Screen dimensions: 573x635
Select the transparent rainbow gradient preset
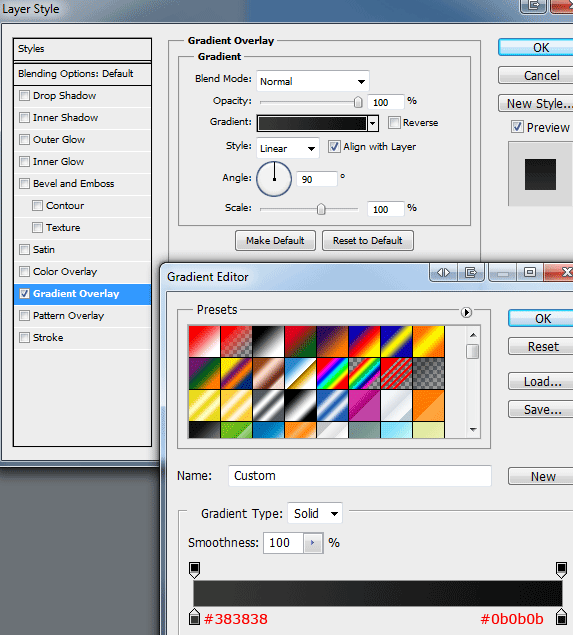click(364, 373)
